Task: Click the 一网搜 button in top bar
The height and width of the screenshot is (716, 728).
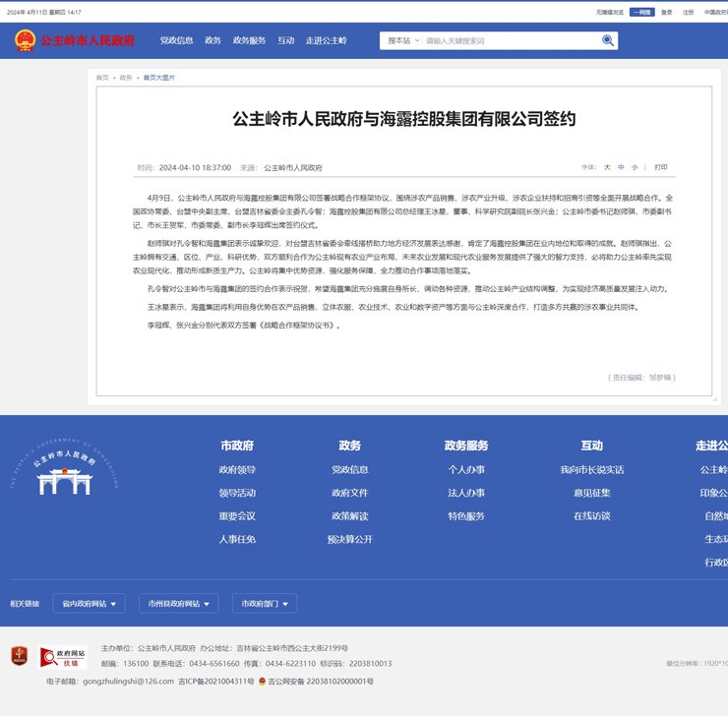Action: pyautogui.click(x=641, y=12)
